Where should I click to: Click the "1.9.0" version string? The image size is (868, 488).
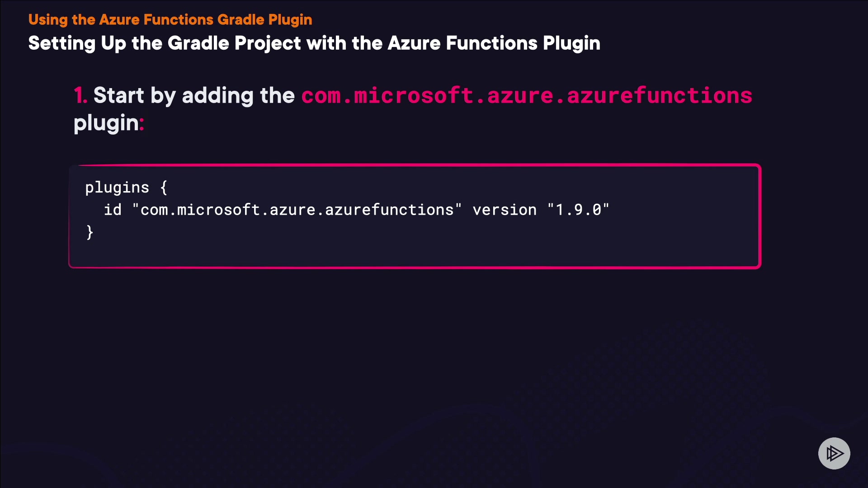(x=578, y=210)
